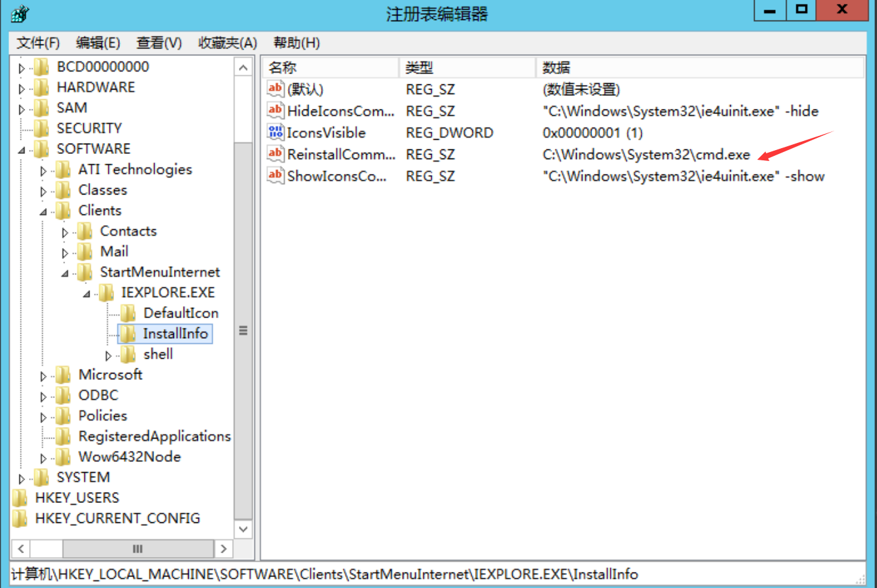
Task: Select the ATI Technologies folder icon
Action: [63, 170]
